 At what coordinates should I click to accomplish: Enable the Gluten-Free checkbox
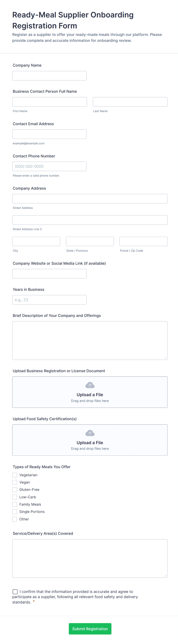[x=15, y=489]
